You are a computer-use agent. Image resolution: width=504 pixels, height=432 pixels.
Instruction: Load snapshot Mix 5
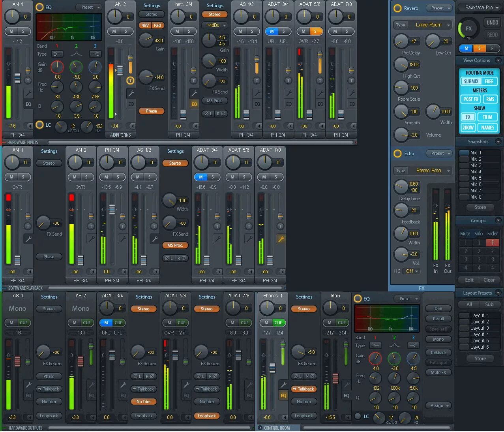(x=480, y=178)
